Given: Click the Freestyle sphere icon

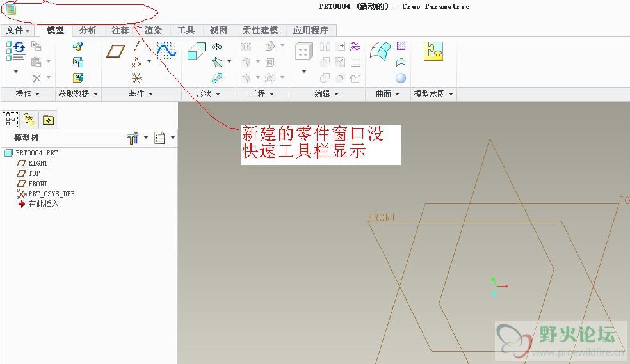Looking at the screenshot, I should (401, 78).
